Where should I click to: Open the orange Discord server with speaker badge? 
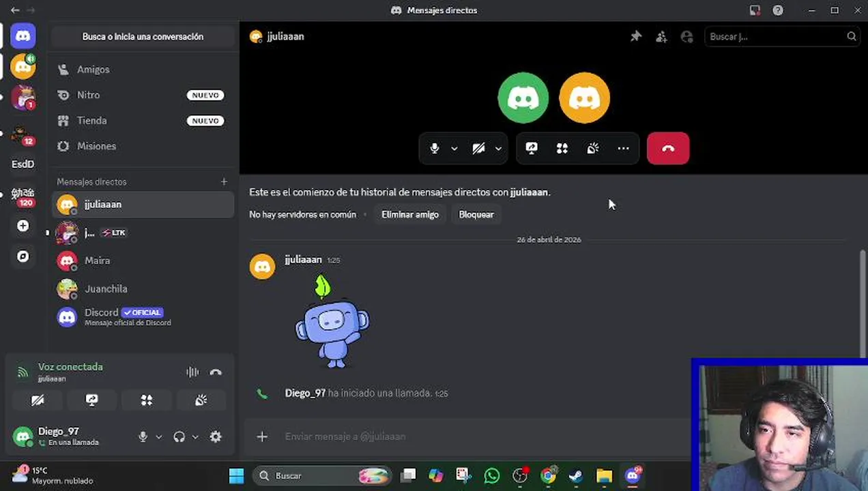pyautogui.click(x=23, y=66)
